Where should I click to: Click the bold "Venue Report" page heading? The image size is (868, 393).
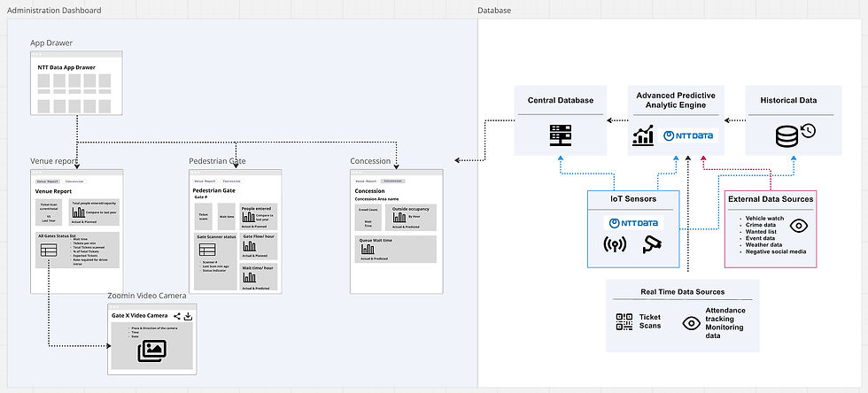pyautogui.click(x=54, y=191)
